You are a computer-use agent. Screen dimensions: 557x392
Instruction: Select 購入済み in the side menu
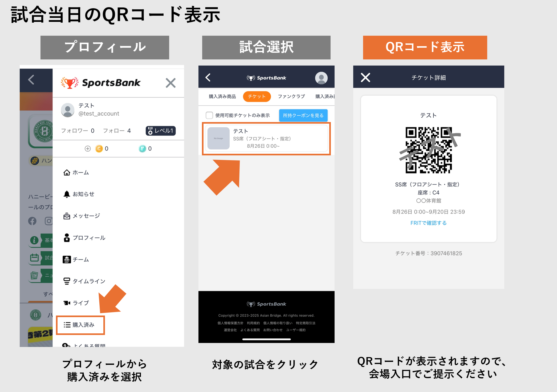[x=80, y=325]
